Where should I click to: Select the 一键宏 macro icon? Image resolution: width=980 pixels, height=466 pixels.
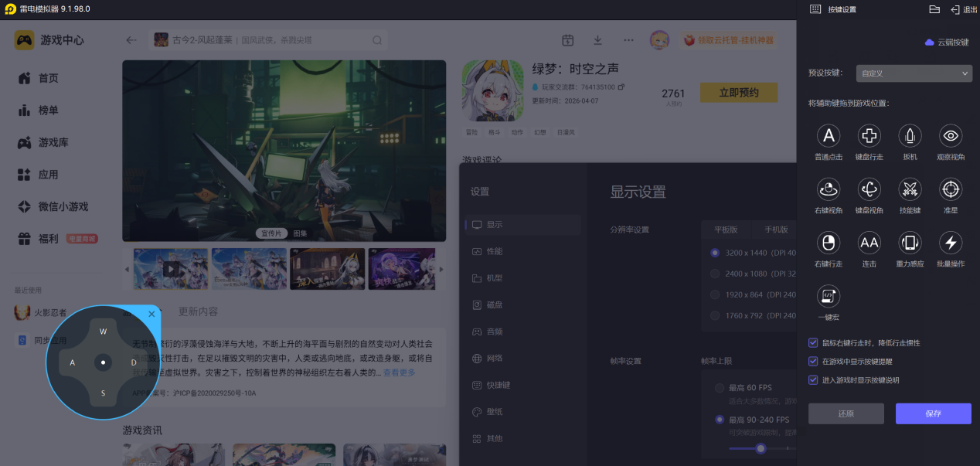829,296
